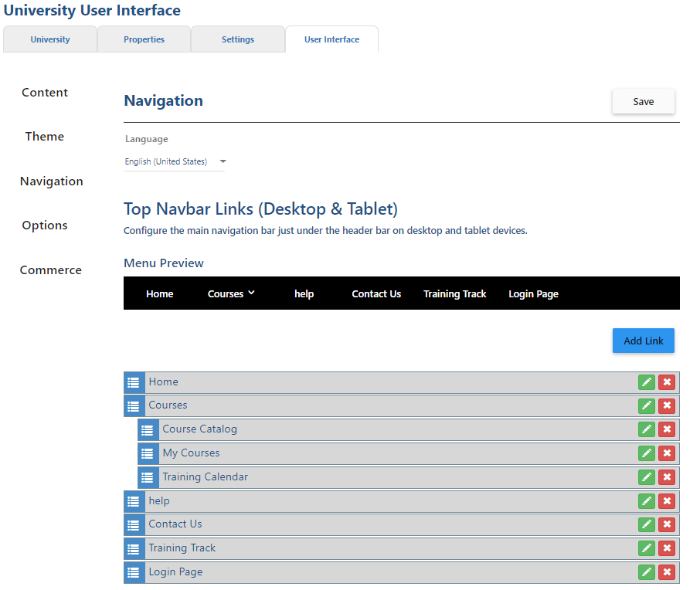Select the help row label in list
The height and width of the screenshot is (590, 700).
159,500
